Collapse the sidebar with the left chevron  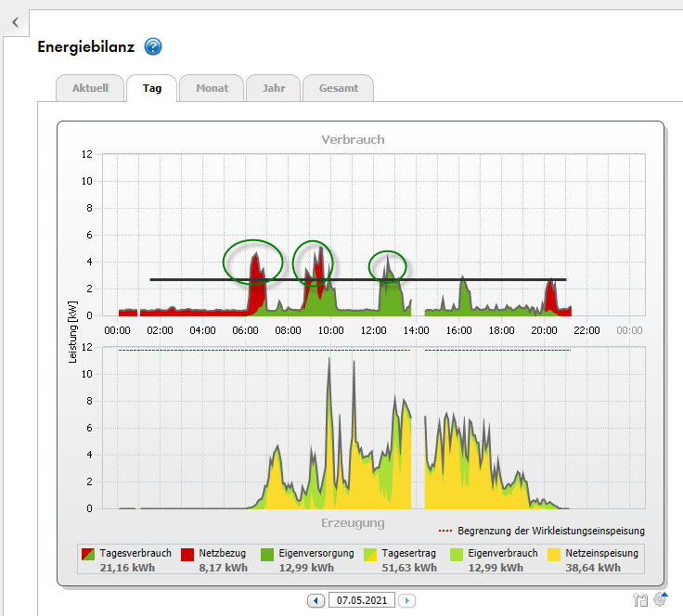(15, 22)
